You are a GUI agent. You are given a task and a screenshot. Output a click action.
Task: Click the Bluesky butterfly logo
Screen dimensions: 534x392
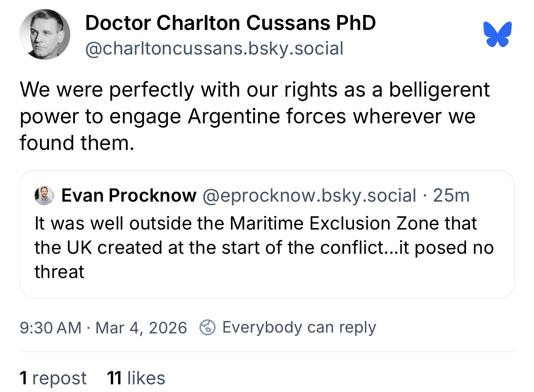point(497,34)
